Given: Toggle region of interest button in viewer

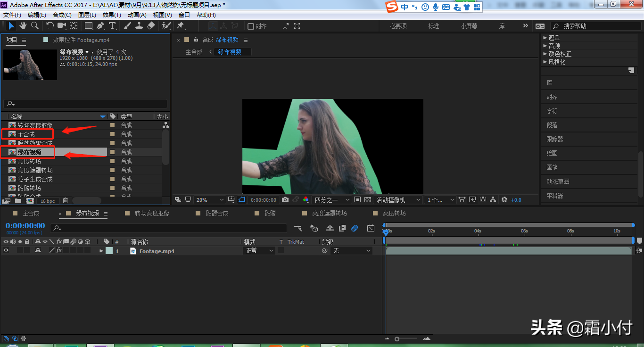Looking at the screenshot, I should tap(357, 200).
